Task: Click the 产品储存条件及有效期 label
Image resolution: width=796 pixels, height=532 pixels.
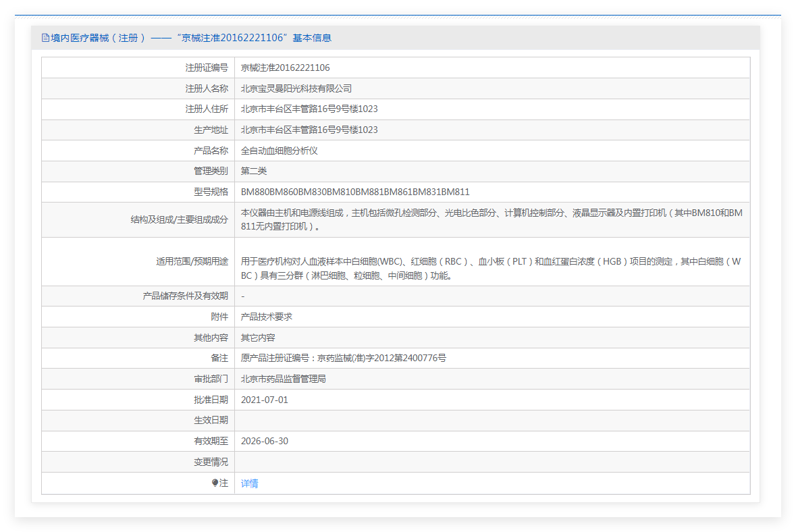Action: [185, 296]
